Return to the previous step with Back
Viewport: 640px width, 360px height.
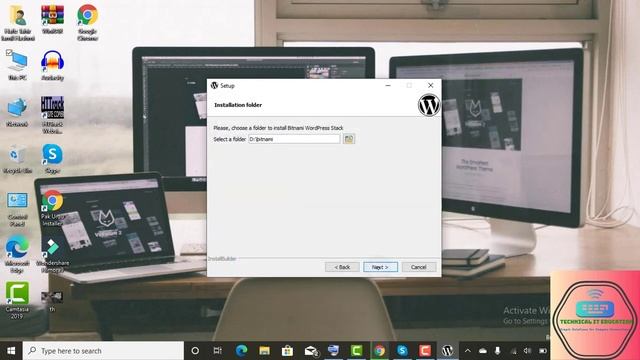[342, 267]
